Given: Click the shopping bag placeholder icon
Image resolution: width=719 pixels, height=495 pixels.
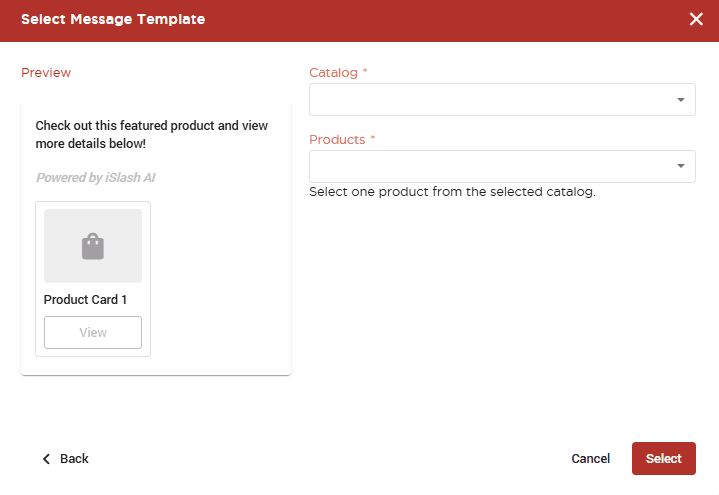Looking at the screenshot, I should point(93,246).
